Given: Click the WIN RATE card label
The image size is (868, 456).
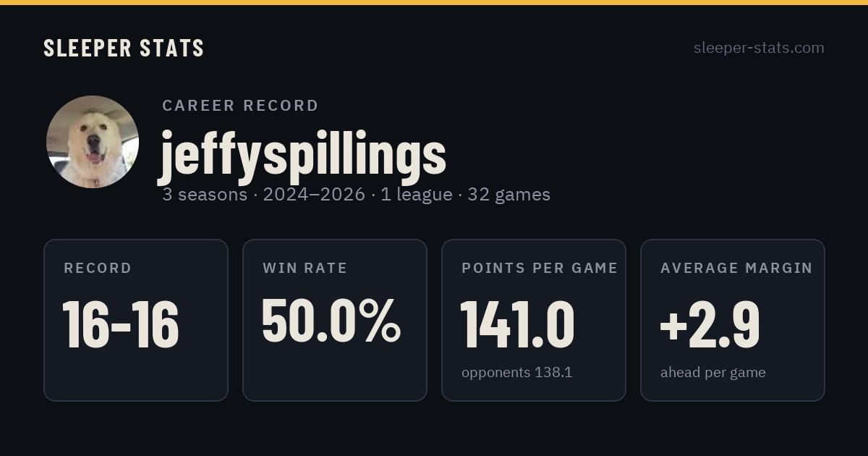Looking at the screenshot, I should tap(305, 269).
